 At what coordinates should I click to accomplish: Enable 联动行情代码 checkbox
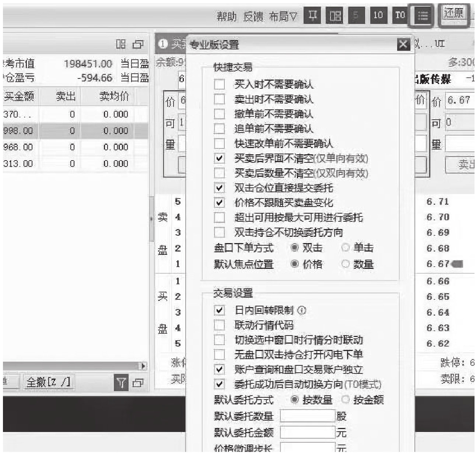click(219, 325)
